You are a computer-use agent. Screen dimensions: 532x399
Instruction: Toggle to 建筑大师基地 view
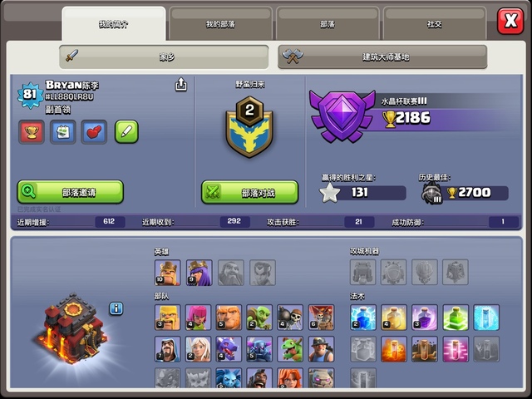(382, 57)
